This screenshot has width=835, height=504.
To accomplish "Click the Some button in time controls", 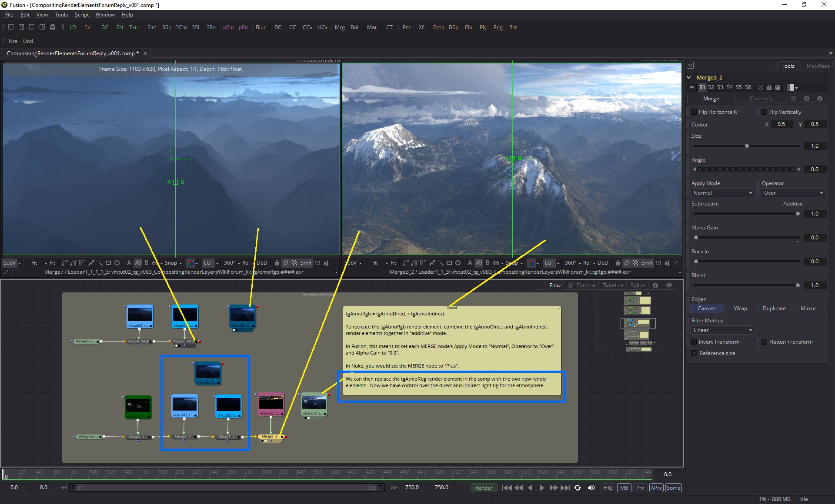I will pos(673,487).
